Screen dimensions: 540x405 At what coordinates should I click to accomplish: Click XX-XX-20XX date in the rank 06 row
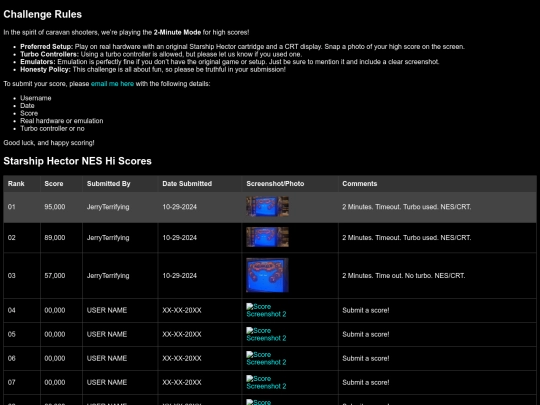pos(182,359)
